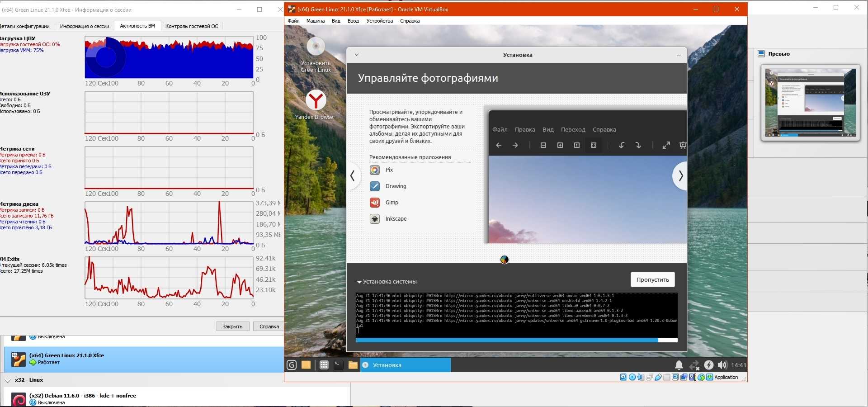868x407 pixels.
Task: Open the Справка menu in VM window
Action: point(410,21)
